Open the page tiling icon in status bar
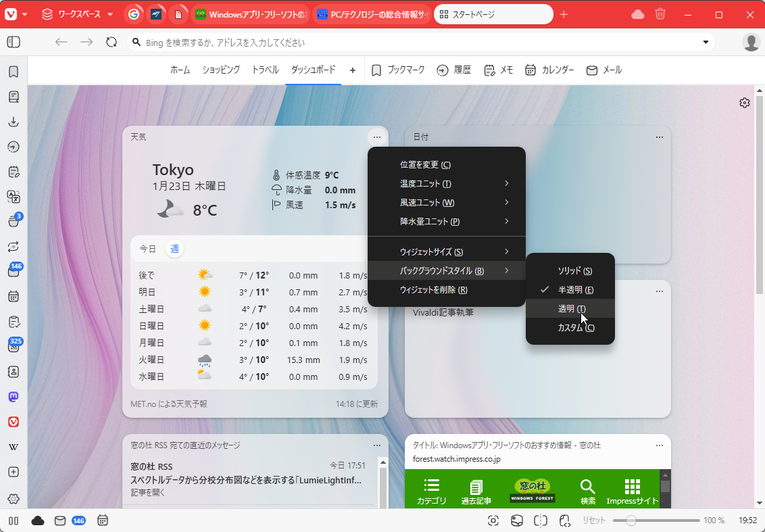The height and width of the screenshot is (532, 765). point(540,521)
